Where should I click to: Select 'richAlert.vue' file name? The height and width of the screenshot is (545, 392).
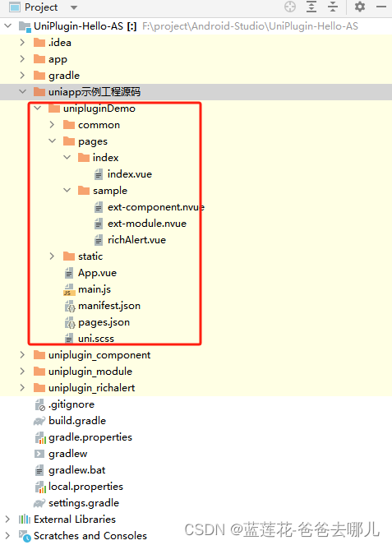[137, 240]
